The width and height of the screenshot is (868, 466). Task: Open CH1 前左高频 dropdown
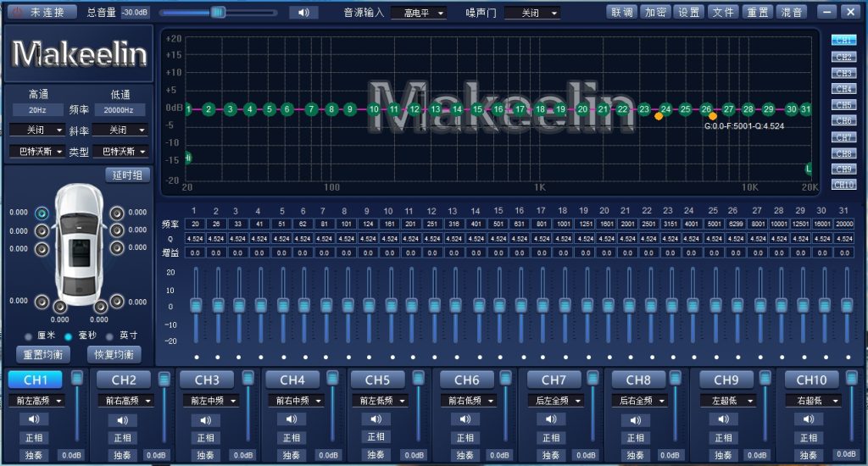click(x=36, y=401)
